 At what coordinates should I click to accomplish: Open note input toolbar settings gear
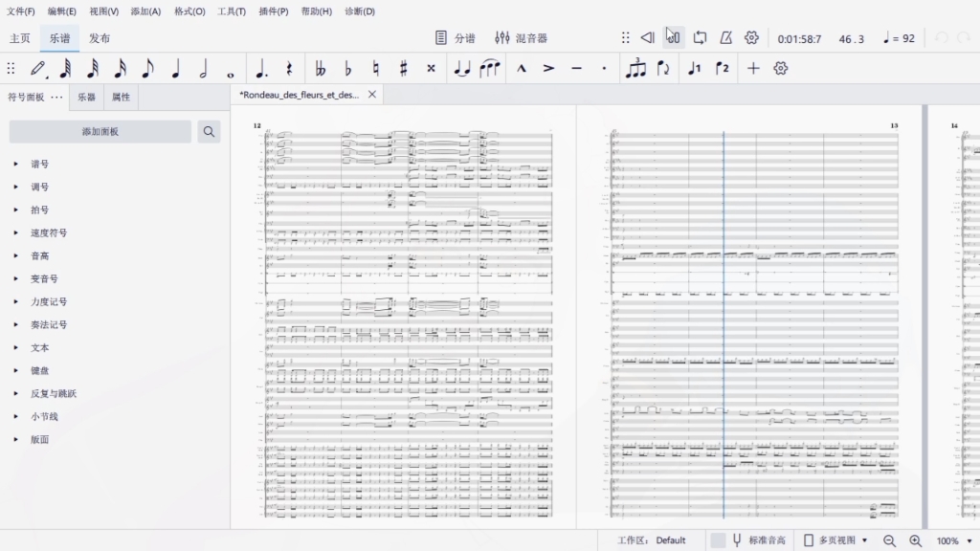tap(781, 68)
